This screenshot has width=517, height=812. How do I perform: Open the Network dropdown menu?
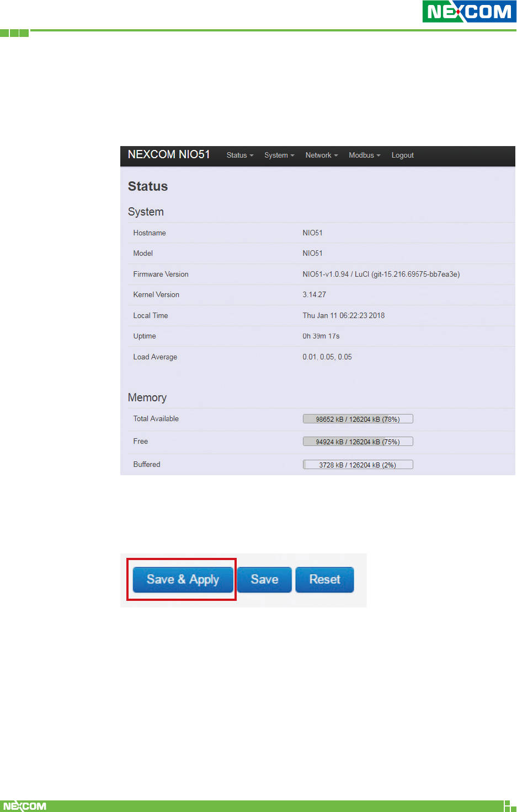point(322,155)
